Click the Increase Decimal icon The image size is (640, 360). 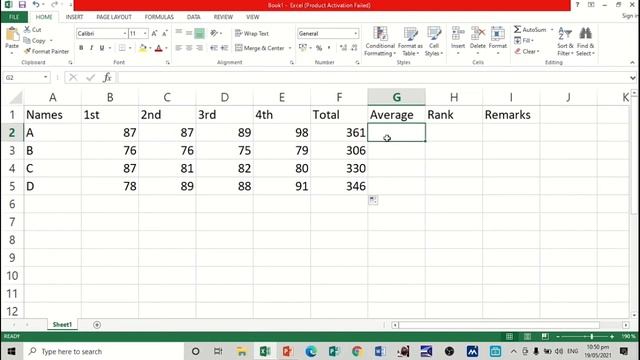343,48
